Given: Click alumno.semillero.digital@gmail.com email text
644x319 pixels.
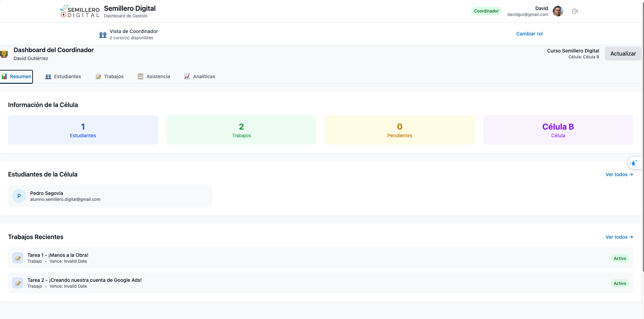Looking at the screenshot, I should 65,199.
